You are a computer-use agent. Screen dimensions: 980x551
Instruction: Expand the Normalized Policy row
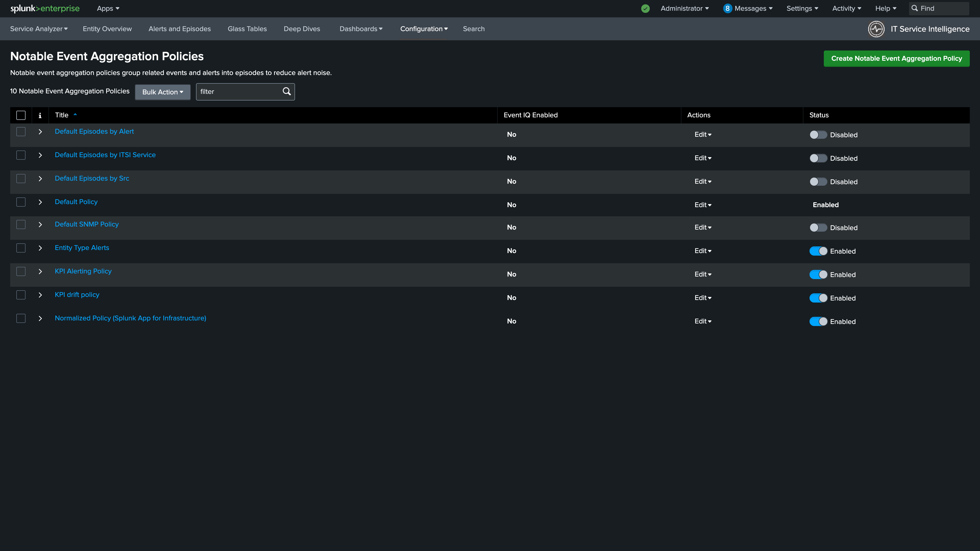click(40, 318)
